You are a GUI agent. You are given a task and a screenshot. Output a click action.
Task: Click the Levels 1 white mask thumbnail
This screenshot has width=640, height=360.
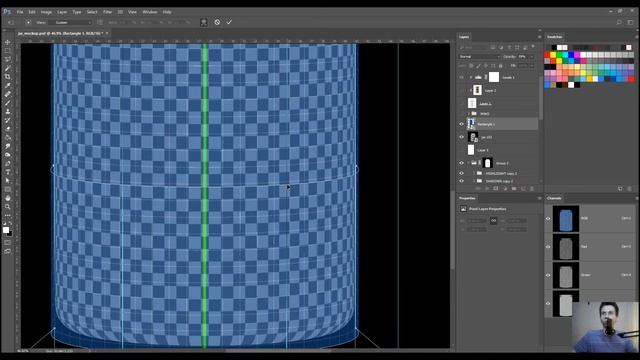[494, 77]
